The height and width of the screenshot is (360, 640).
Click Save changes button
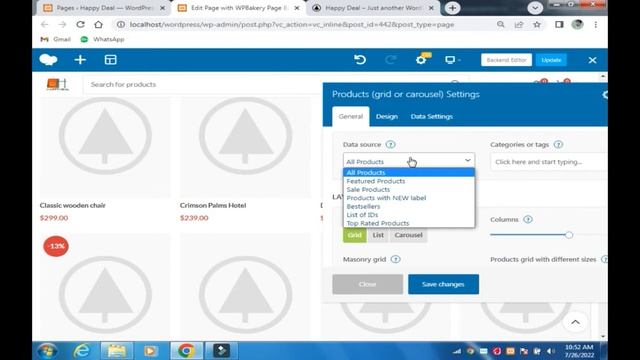443,284
